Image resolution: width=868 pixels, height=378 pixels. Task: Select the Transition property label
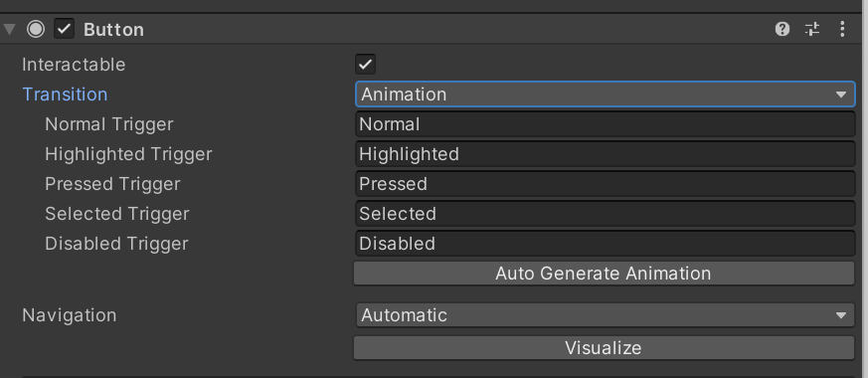coord(65,94)
